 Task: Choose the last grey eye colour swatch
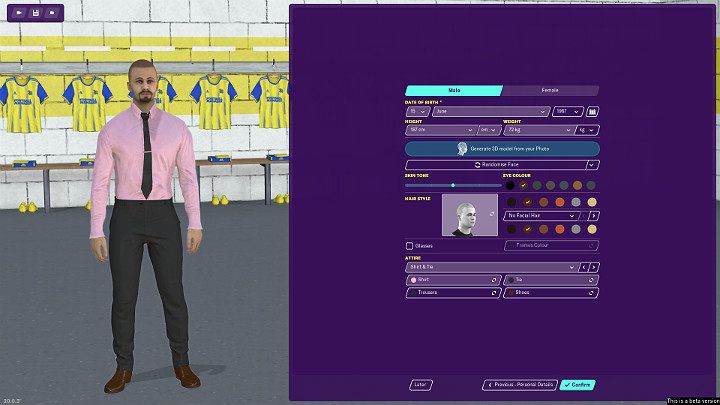tap(591, 186)
